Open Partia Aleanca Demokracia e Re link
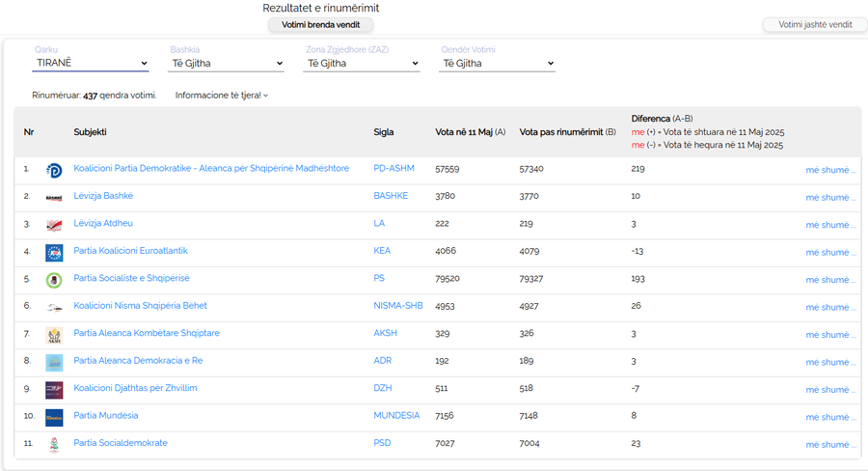This screenshot has height=471, width=868. click(x=138, y=360)
